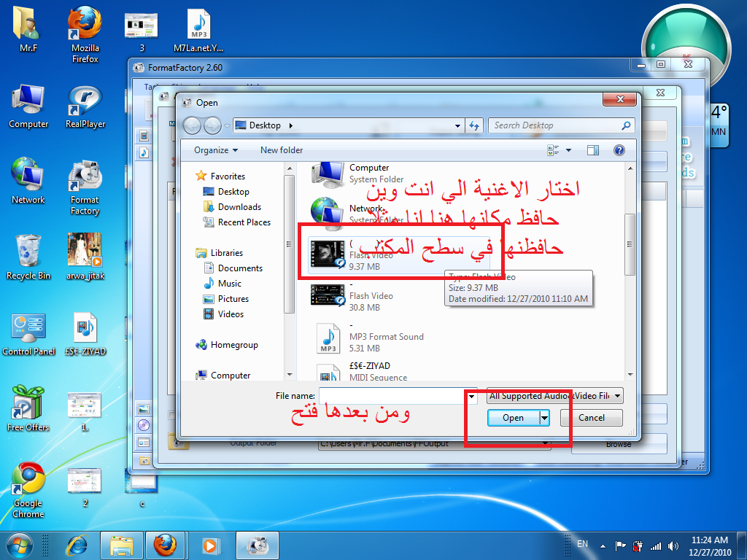The width and height of the screenshot is (747, 560).
Task: Click New folder in toolbar
Action: pos(282,150)
